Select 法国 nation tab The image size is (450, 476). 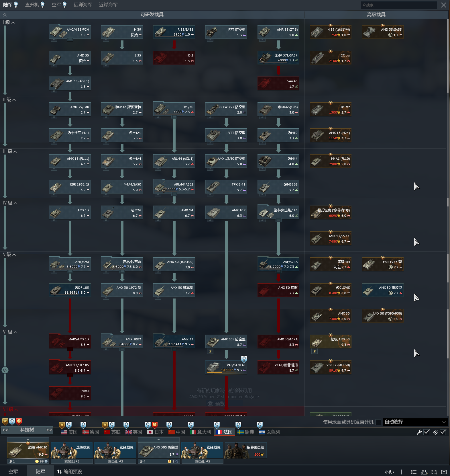coord(224,432)
